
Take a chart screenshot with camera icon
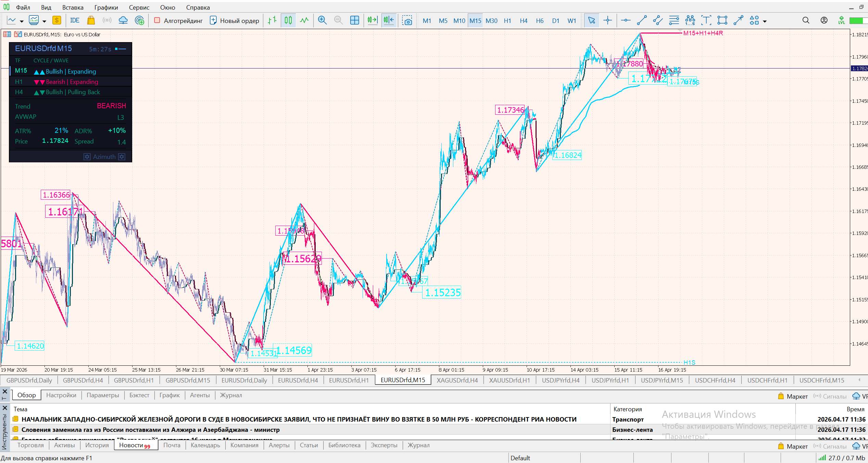pos(407,21)
